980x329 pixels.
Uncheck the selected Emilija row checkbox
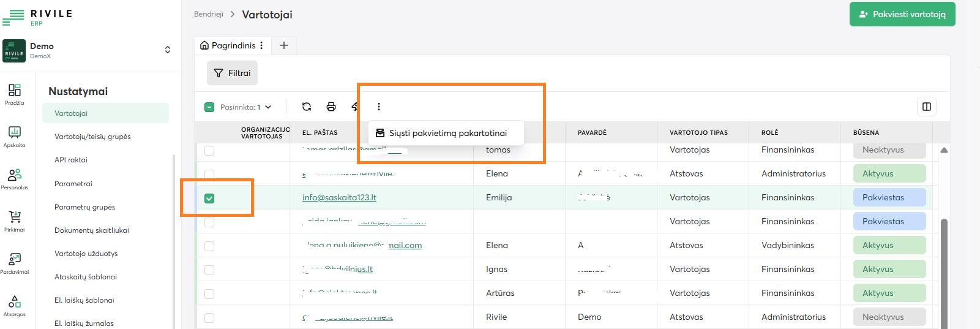point(209,198)
